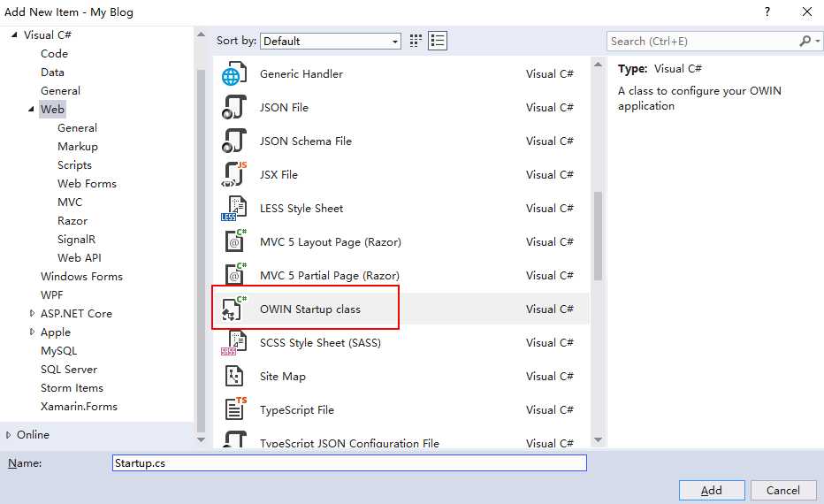
Task: Click the Add button
Action: 712,491
